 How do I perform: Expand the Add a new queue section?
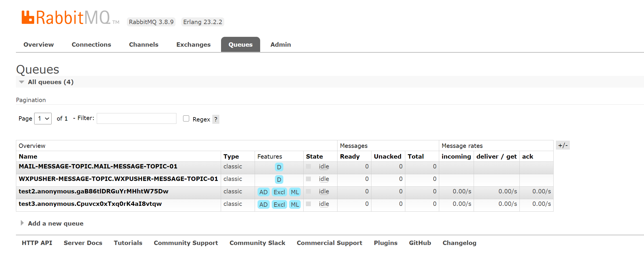[55, 224]
